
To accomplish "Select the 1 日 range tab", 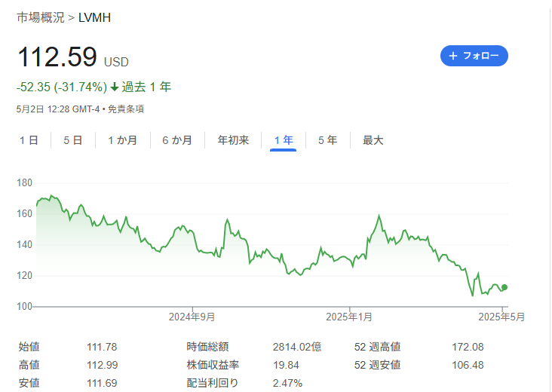I will coord(29,140).
